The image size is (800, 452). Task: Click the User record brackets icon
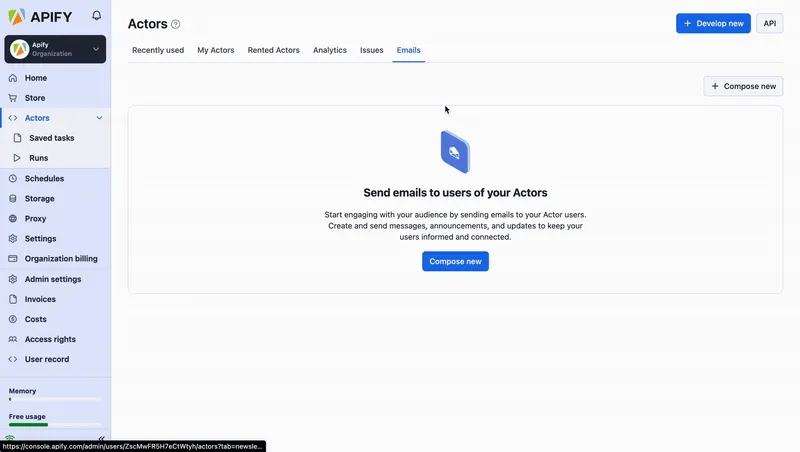pyautogui.click(x=13, y=359)
